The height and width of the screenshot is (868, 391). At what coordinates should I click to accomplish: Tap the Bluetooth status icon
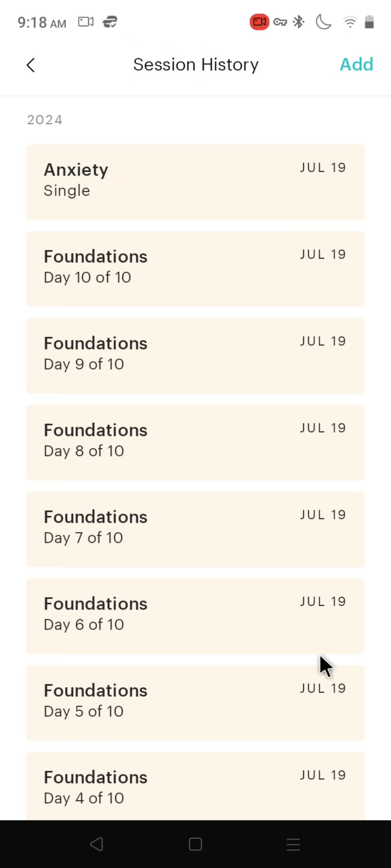click(x=299, y=22)
